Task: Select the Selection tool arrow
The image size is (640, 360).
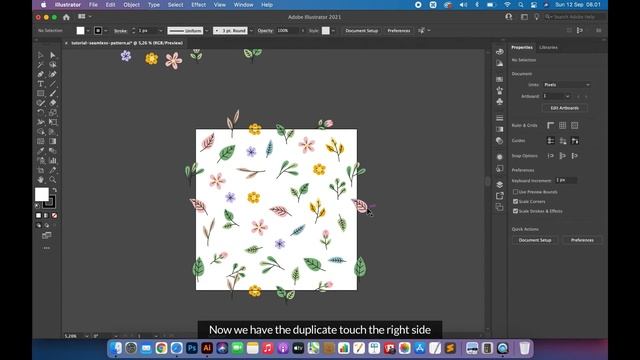Action: pyautogui.click(x=40, y=55)
